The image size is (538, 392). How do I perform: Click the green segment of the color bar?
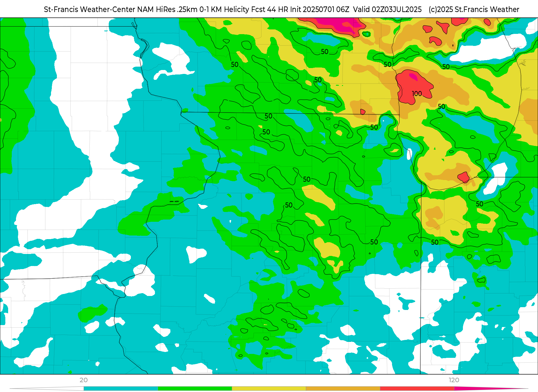pyautogui.click(x=195, y=389)
